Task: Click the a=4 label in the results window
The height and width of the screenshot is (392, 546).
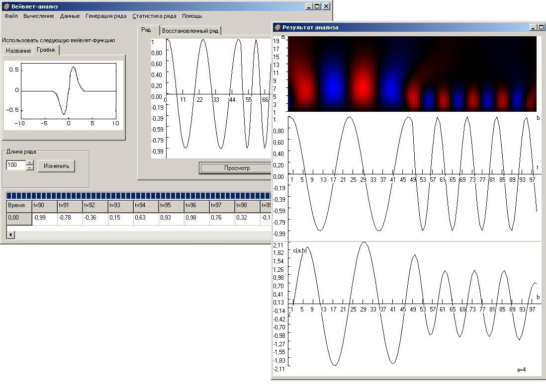Action: [521, 369]
